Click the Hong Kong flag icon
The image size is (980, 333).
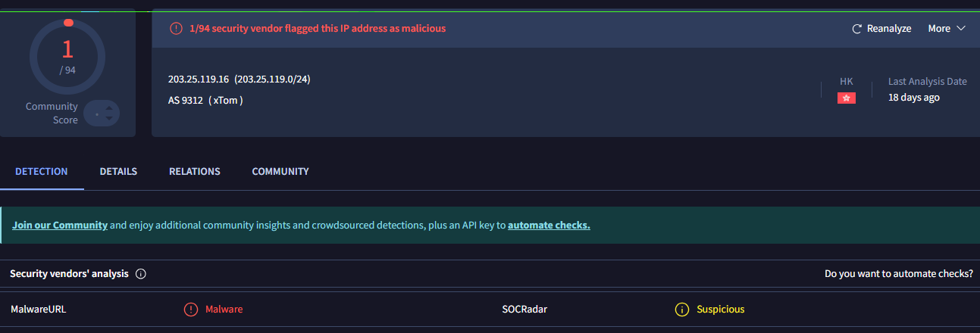click(x=846, y=98)
